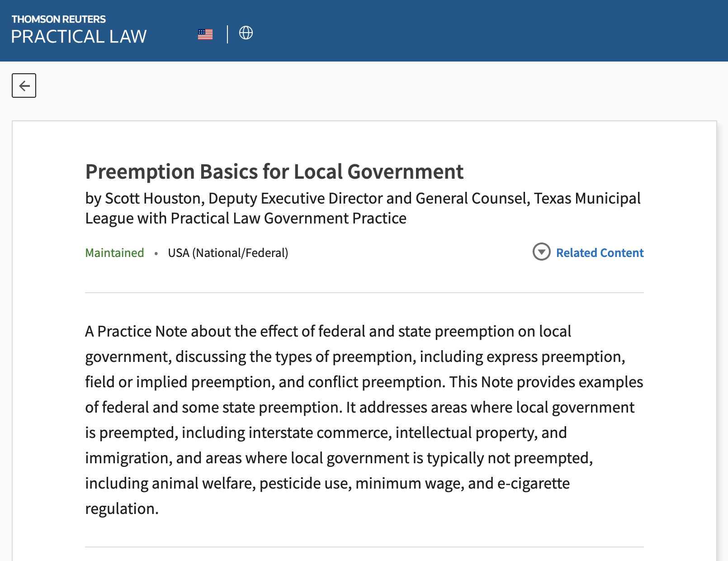Image resolution: width=728 pixels, height=561 pixels.
Task: Open the Related Content link
Action: [600, 253]
